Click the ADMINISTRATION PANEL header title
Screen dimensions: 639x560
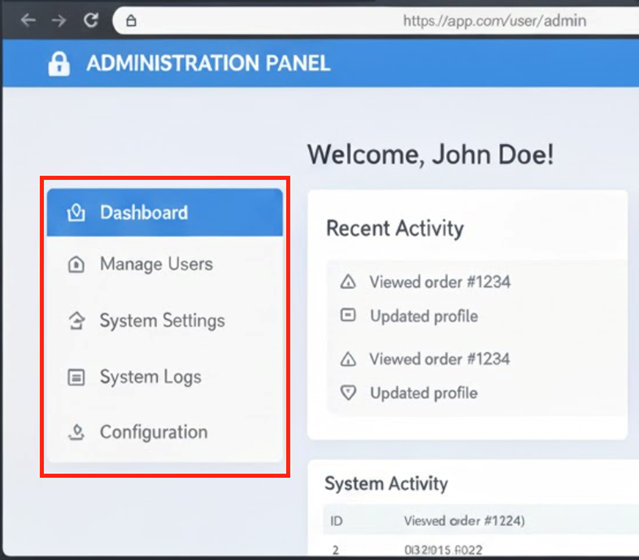(x=208, y=64)
